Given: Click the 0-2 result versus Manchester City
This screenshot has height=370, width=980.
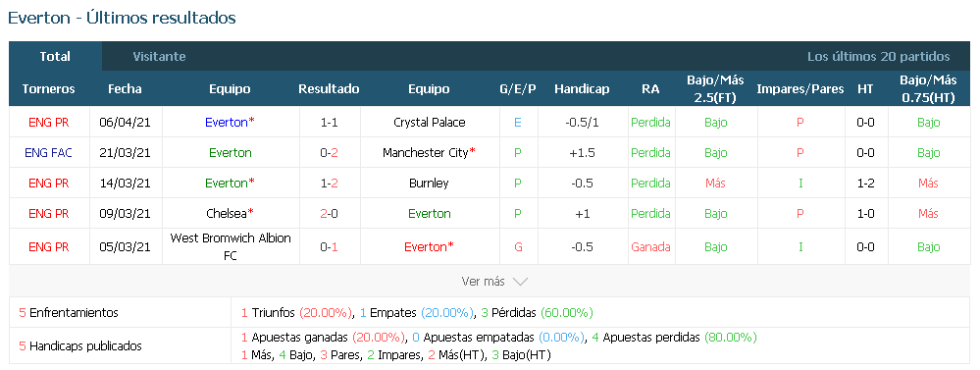Looking at the screenshot, I should 330,152.
